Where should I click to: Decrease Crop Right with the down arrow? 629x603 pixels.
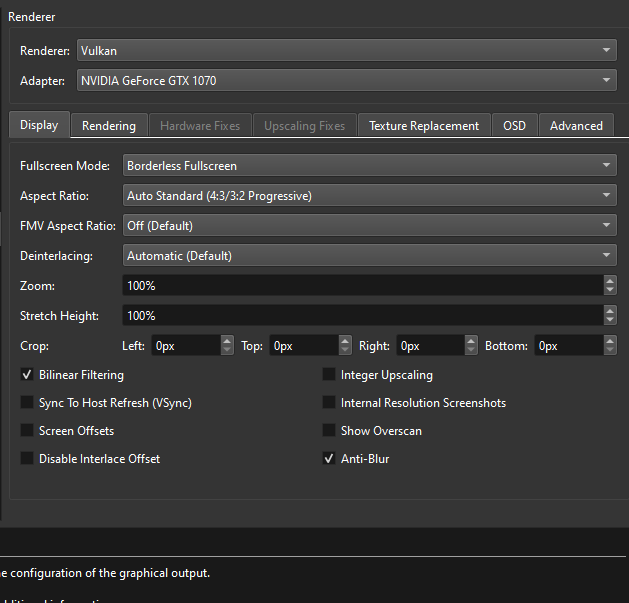tap(471, 350)
